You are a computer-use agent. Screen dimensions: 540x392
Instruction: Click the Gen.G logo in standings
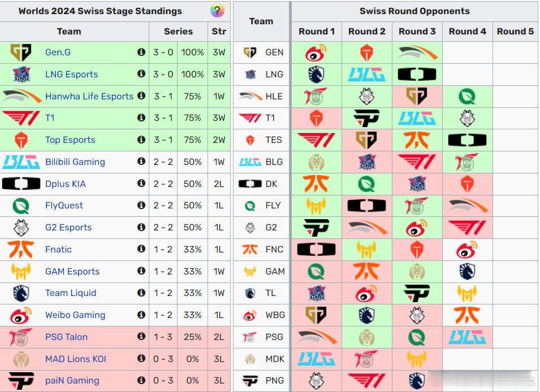[x=21, y=53]
